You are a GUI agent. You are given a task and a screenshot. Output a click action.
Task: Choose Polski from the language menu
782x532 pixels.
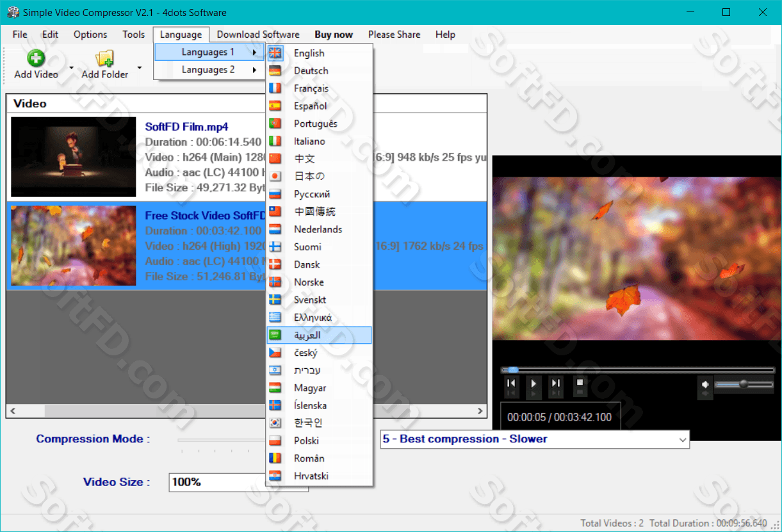[320, 440]
